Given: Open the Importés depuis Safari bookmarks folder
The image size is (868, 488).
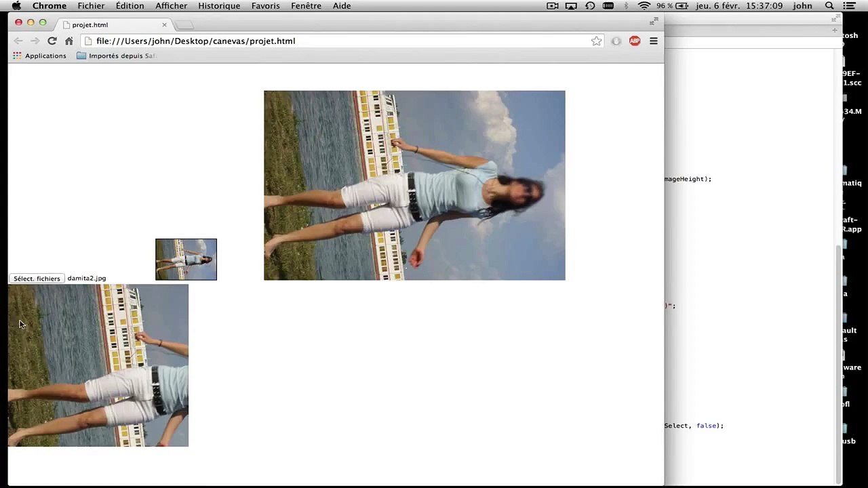Looking at the screenshot, I should (x=117, y=56).
